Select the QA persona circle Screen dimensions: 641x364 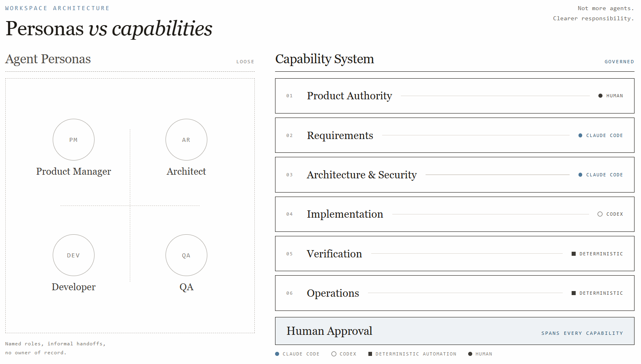186,255
